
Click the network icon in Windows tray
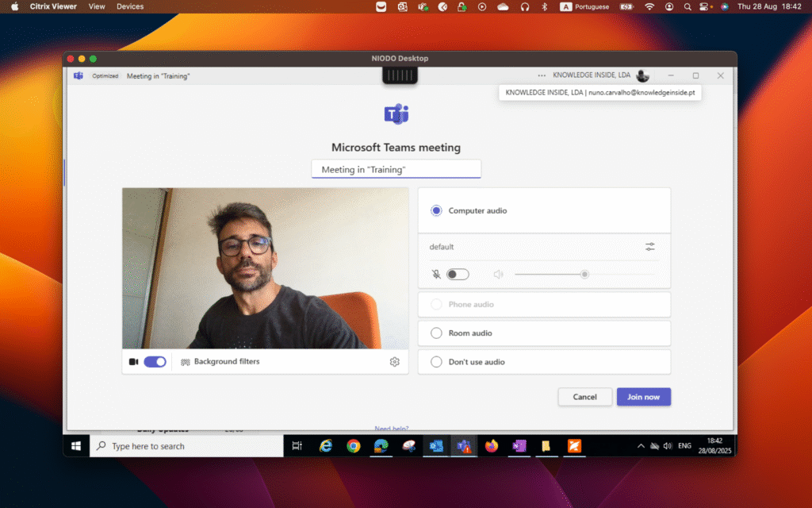[654, 446]
